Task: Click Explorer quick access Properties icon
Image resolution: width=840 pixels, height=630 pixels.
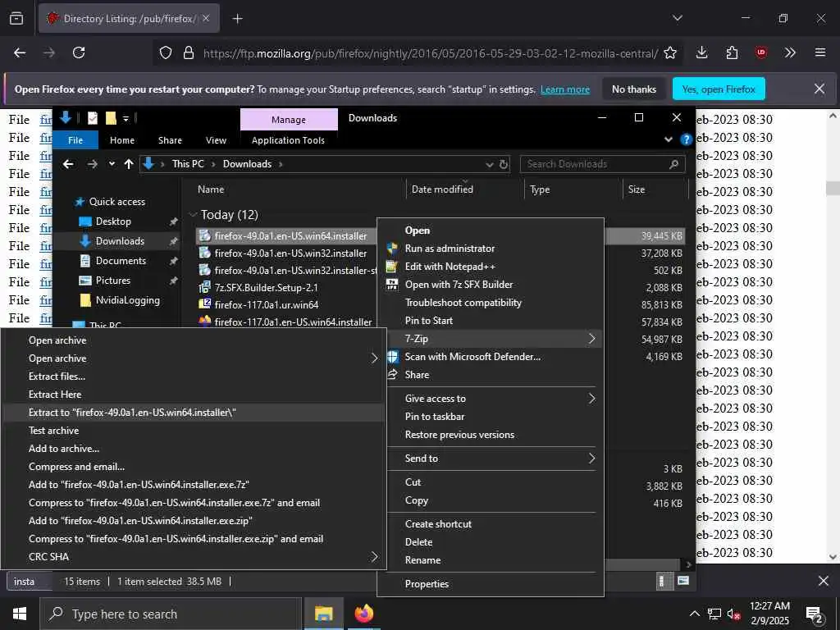Action: [x=93, y=118]
